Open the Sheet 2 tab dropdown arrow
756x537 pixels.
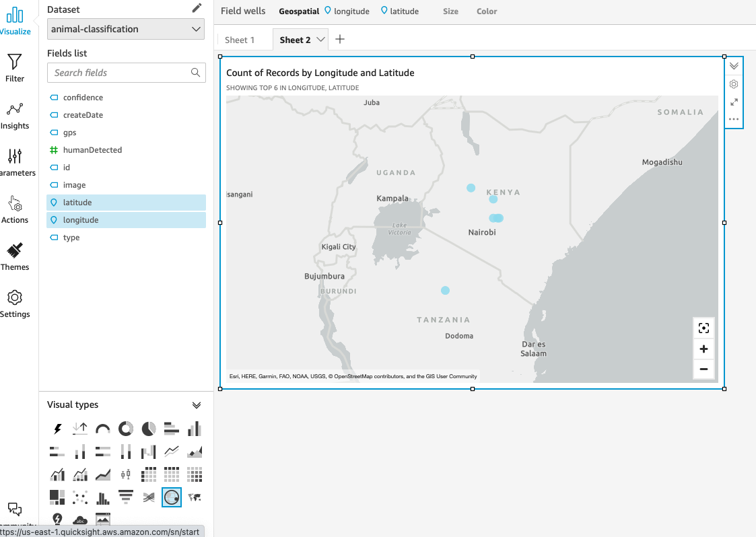click(x=320, y=40)
